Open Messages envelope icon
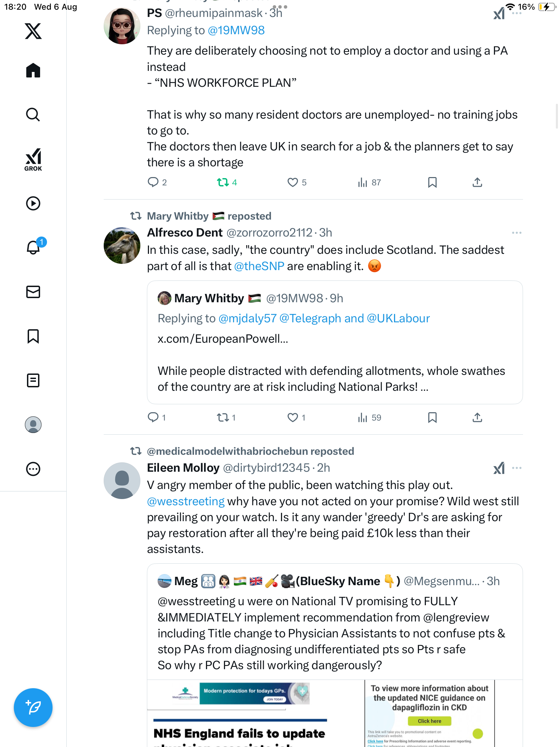Viewport: 560px width, 747px height. (33, 292)
